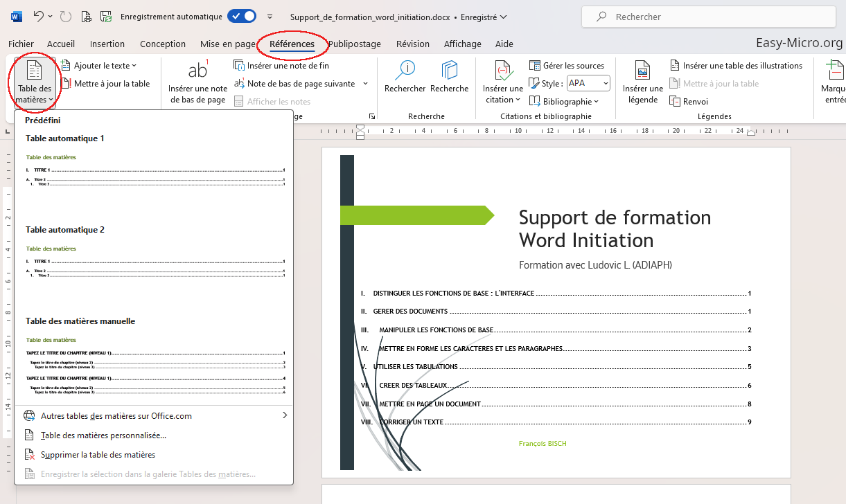The width and height of the screenshot is (846, 504).
Task: Click the Prédéfini gallery header
Action: (43, 120)
